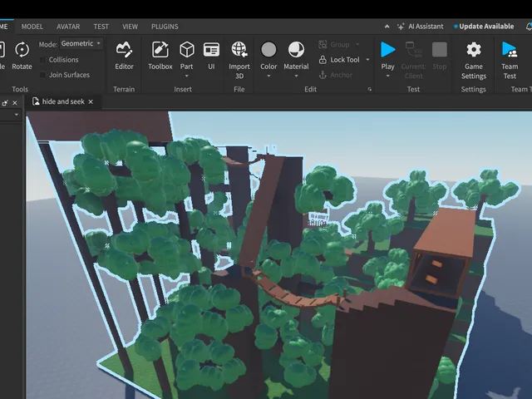Close the hide and seek tab

[91, 101]
